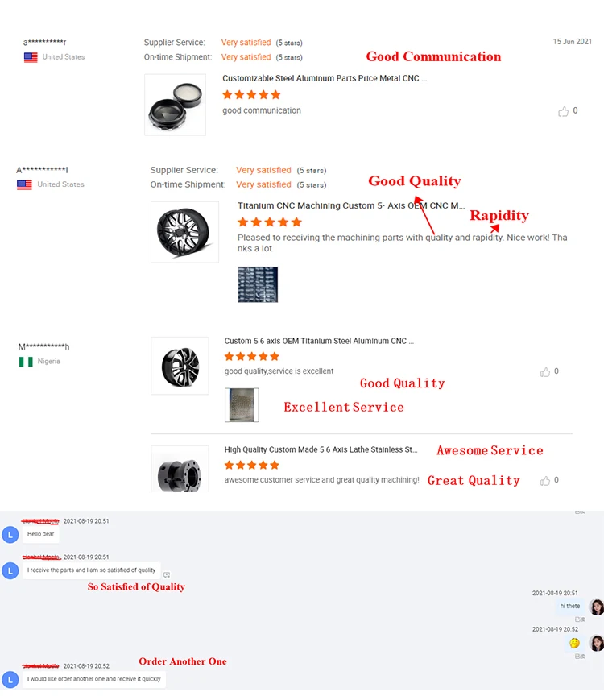Click thumbs-up on Nigeria good quality review
604x700 pixels.
coord(544,372)
